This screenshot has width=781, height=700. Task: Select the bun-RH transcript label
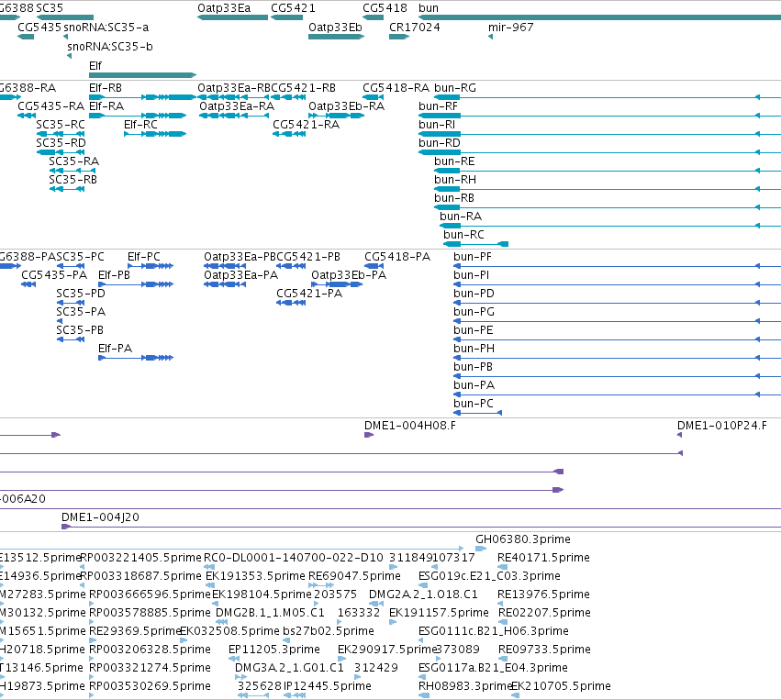(x=455, y=180)
